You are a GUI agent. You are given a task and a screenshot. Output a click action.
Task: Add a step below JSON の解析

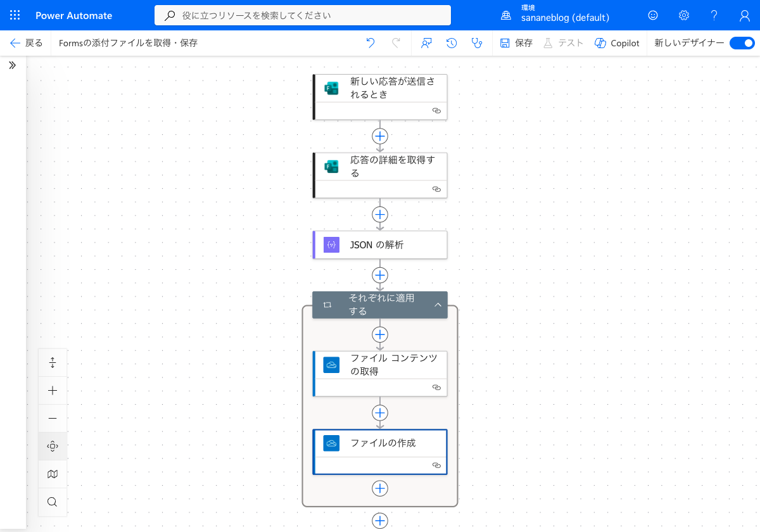click(x=380, y=275)
